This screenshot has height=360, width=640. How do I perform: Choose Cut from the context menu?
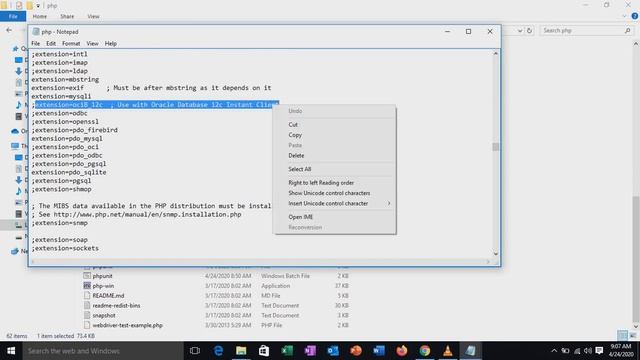(x=335, y=124)
